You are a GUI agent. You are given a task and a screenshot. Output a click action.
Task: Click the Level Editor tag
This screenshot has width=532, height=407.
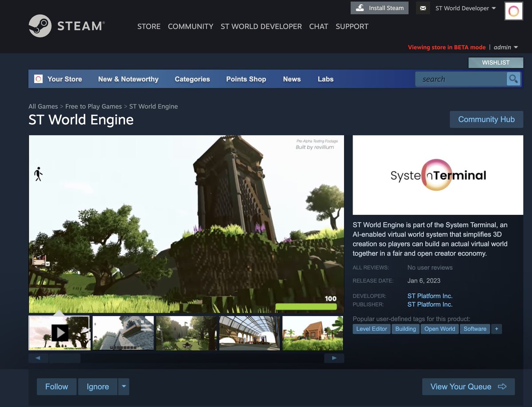click(372, 329)
